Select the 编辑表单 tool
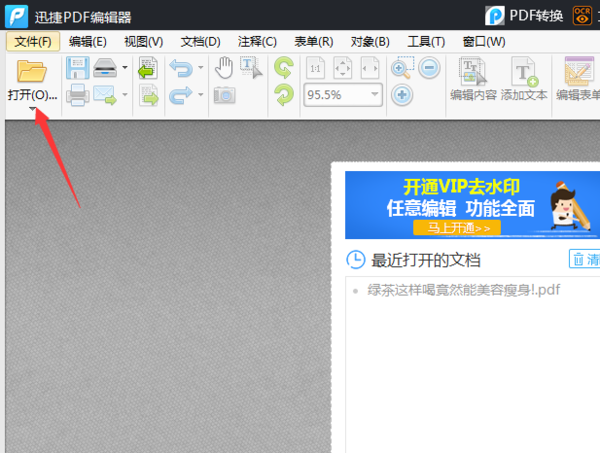 click(578, 79)
